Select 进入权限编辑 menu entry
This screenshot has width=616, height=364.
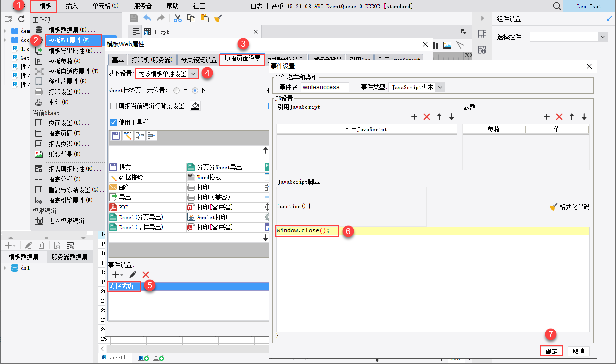click(66, 220)
